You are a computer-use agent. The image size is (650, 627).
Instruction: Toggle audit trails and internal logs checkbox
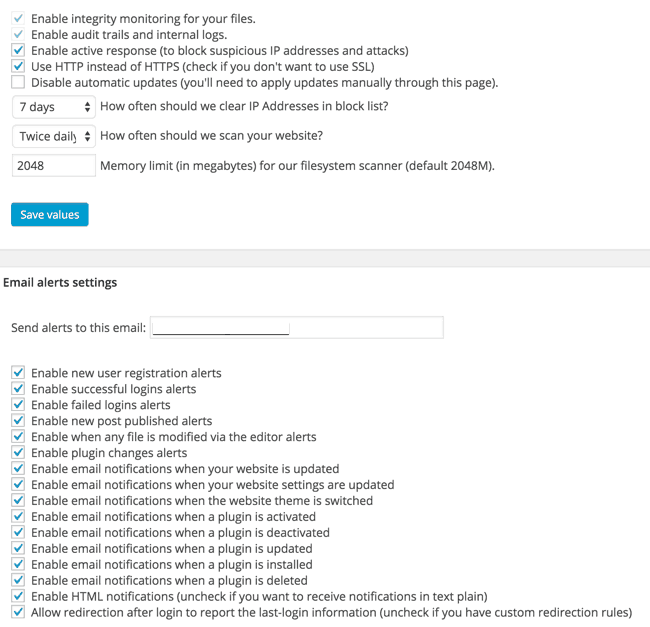pos(18,35)
